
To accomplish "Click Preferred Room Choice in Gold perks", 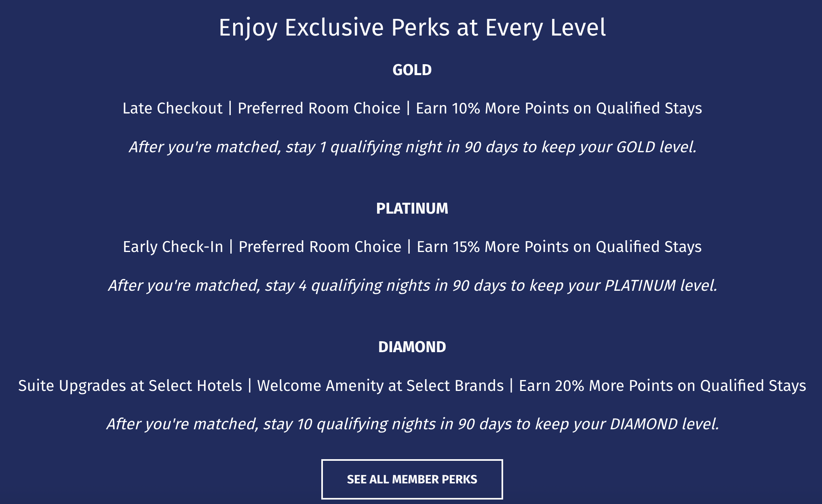I will [319, 108].
